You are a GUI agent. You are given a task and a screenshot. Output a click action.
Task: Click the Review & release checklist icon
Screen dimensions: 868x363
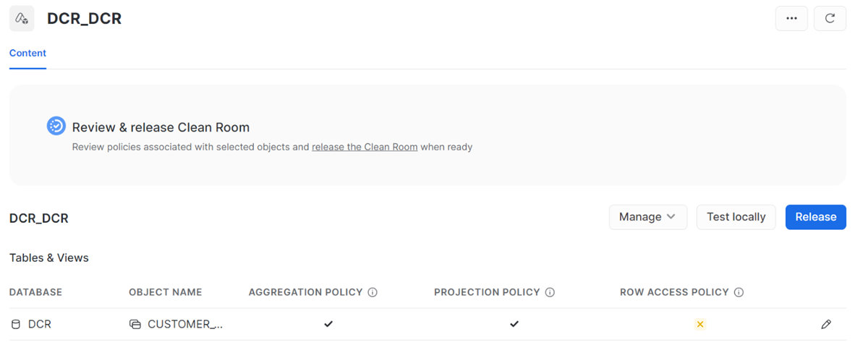(56, 126)
